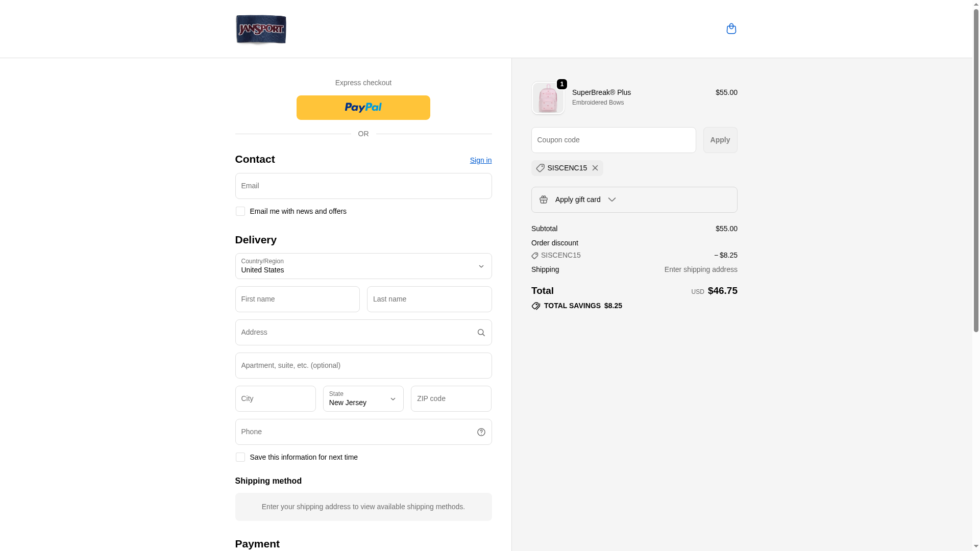Open the shopping bag cart icon
The height and width of the screenshot is (551, 980).
[731, 29]
